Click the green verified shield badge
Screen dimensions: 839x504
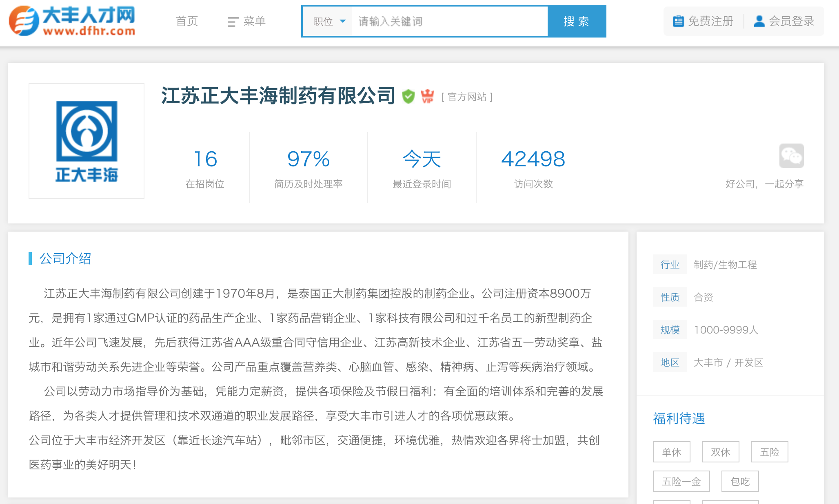pos(408,97)
